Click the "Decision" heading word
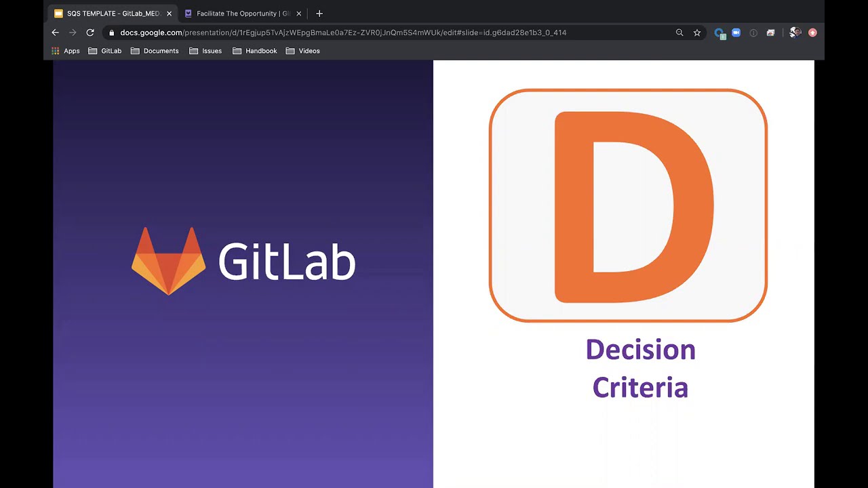 click(640, 350)
